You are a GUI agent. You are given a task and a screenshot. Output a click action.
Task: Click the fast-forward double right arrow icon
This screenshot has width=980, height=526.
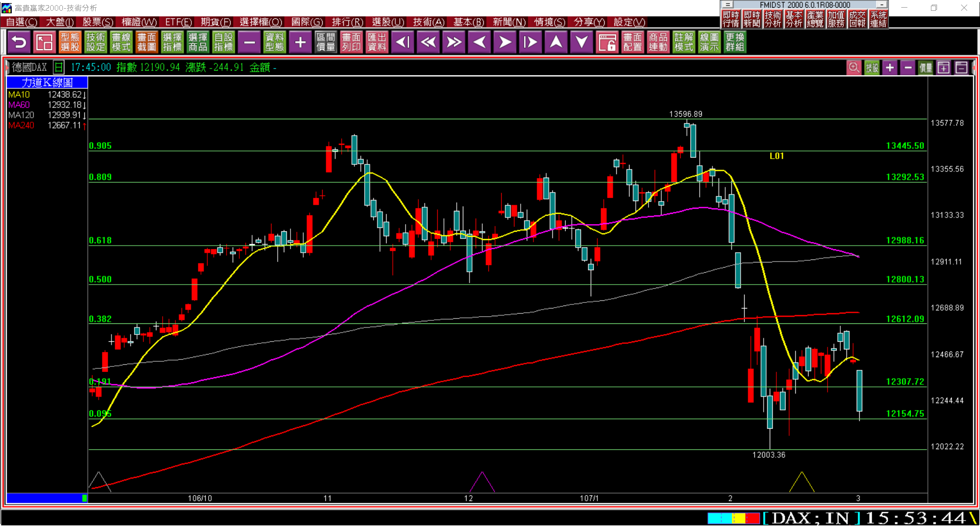(454, 42)
